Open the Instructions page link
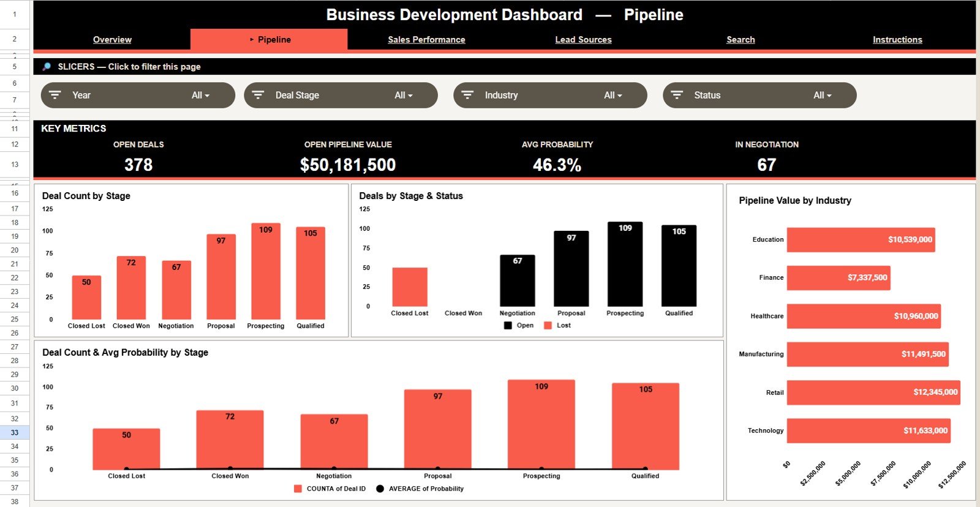This screenshot has height=507, width=980. (897, 39)
